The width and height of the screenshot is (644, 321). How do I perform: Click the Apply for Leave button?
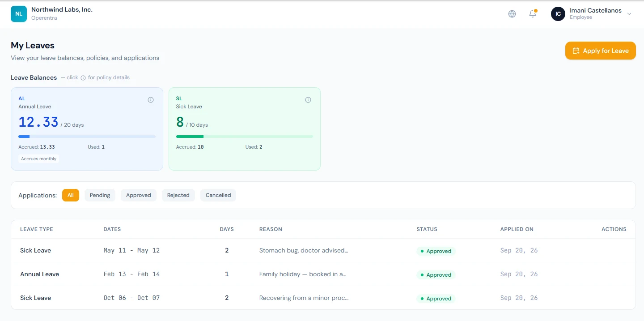[600, 51]
